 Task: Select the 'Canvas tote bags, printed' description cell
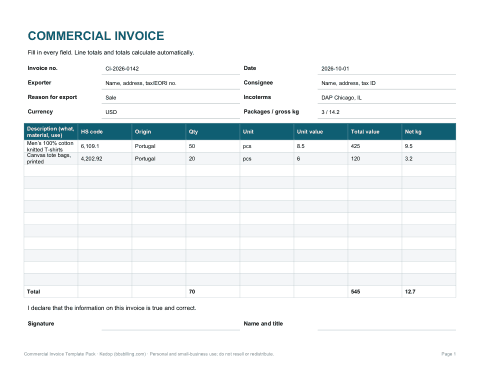(51, 159)
